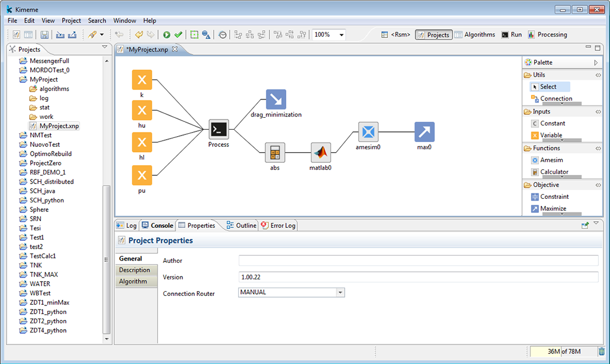The height and width of the screenshot is (364, 610).
Task: Pick the Connection tool in the palette
Action: pos(551,98)
